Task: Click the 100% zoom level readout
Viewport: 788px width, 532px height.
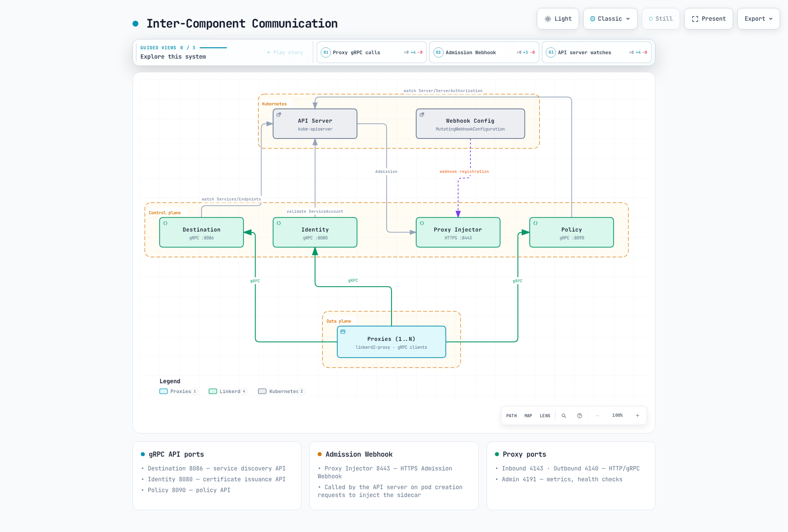Action: click(x=617, y=416)
